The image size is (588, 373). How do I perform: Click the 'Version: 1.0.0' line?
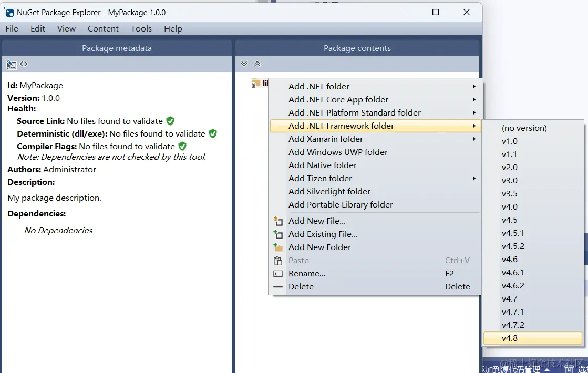(34, 98)
